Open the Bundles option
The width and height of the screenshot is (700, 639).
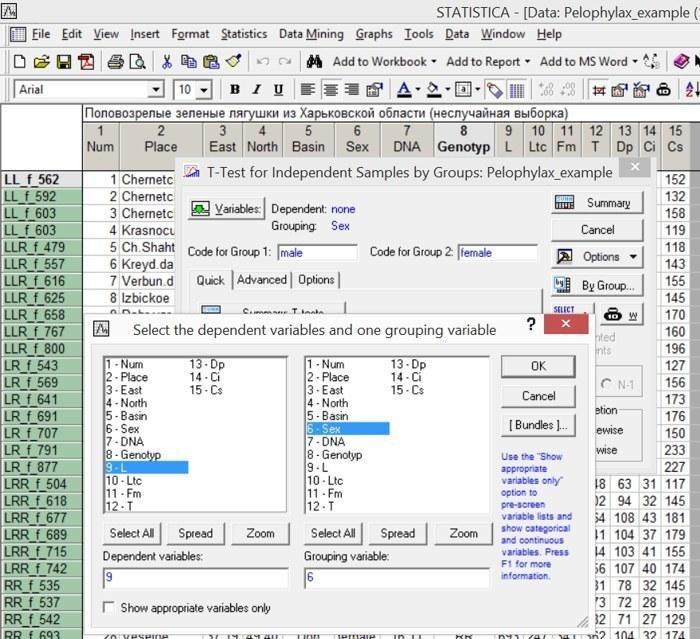(x=538, y=425)
